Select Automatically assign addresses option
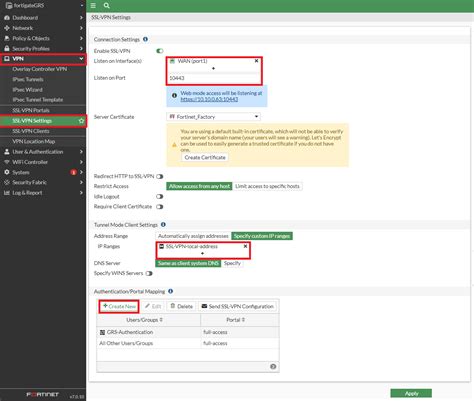Image resolution: width=474 pixels, height=401 pixels. [x=193, y=236]
